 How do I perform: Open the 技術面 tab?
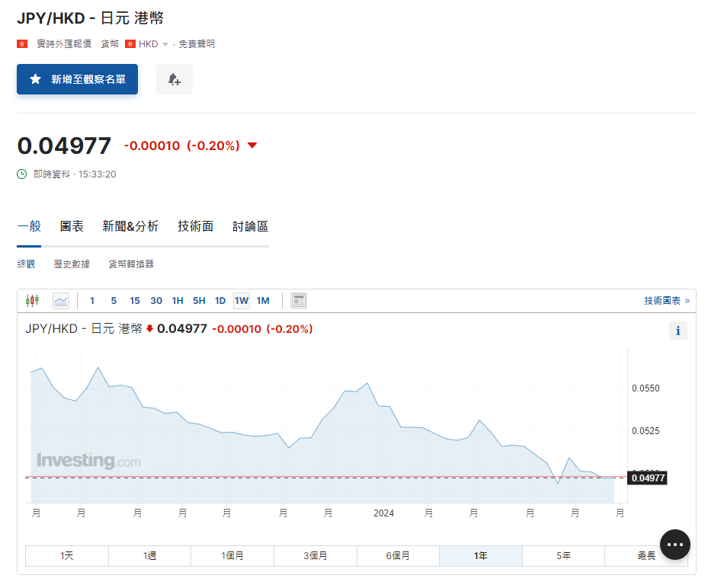coord(195,226)
